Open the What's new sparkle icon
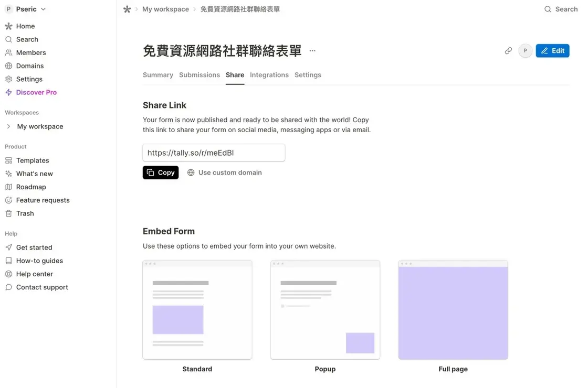Viewport: 588px width, 388px height. (x=8, y=174)
